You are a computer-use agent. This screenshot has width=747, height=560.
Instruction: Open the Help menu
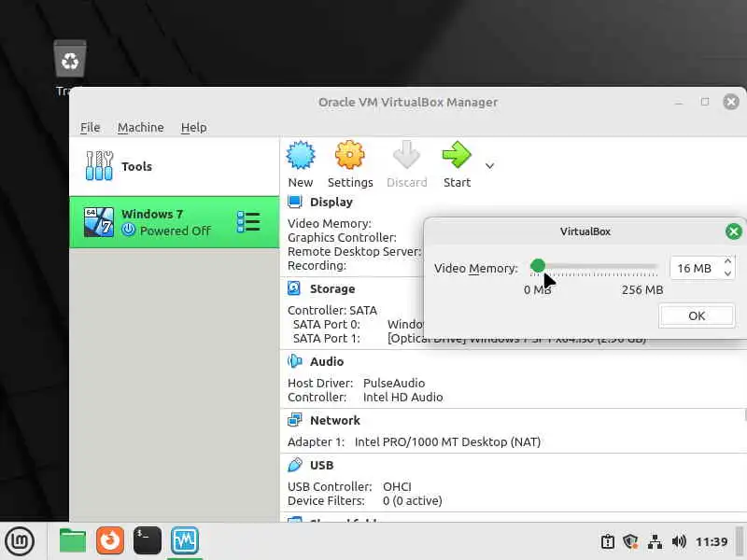[194, 128]
